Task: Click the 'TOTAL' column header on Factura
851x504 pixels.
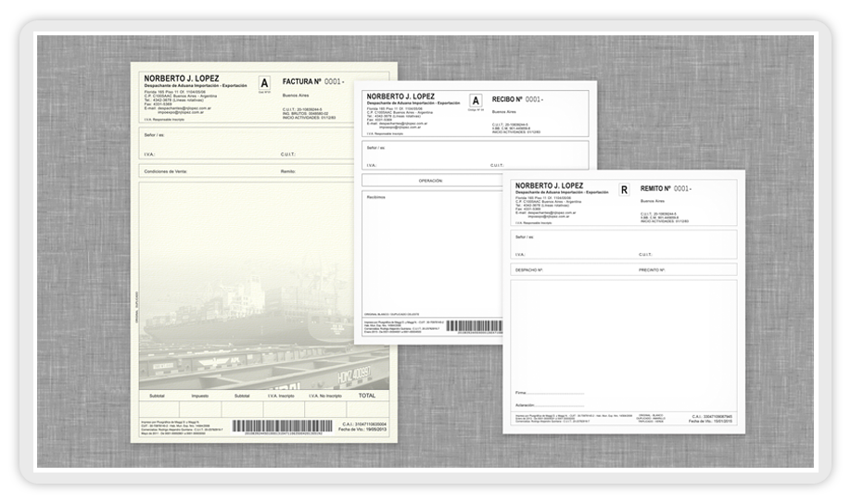Action: point(367,396)
